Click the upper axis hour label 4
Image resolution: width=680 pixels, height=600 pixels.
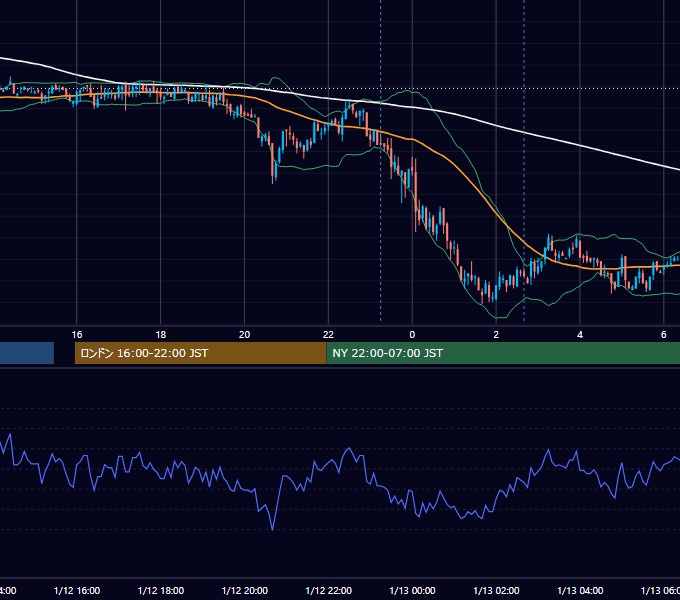(580, 335)
